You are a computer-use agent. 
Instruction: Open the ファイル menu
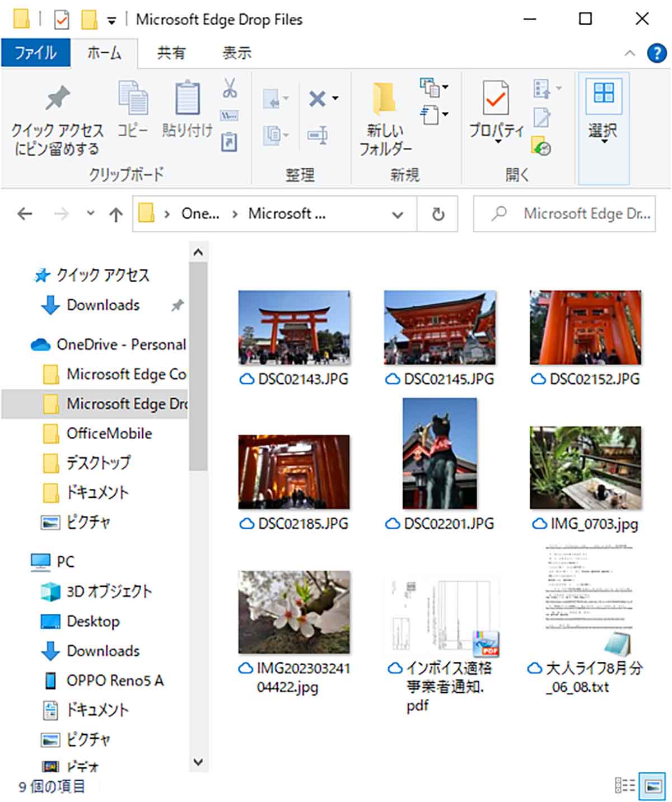pyautogui.click(x=36, y=53)
